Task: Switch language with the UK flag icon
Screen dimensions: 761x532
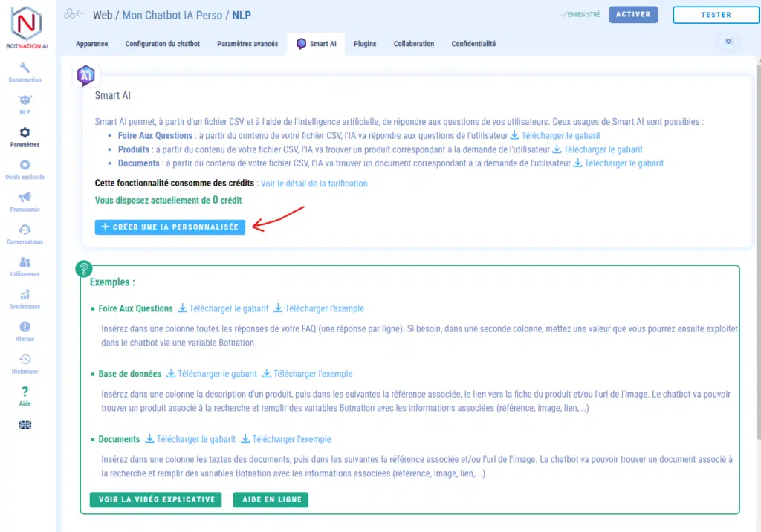Action: click(x=25, y=425)
